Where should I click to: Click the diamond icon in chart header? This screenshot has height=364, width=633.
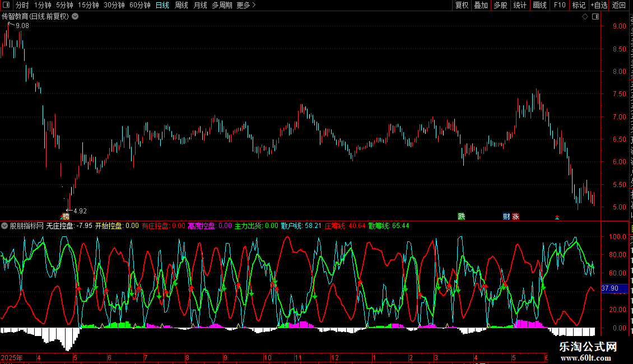click(x=585, y=17)
